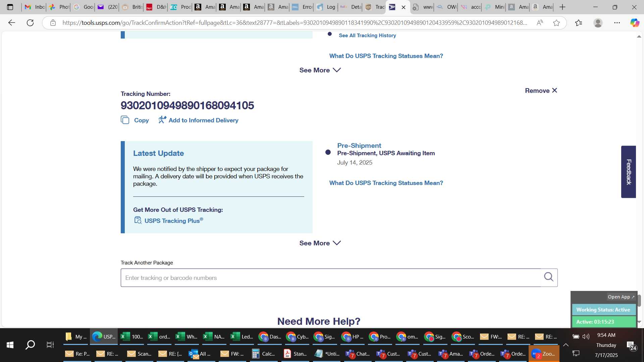Open the Feedback side tab

(x=629, y=172)
